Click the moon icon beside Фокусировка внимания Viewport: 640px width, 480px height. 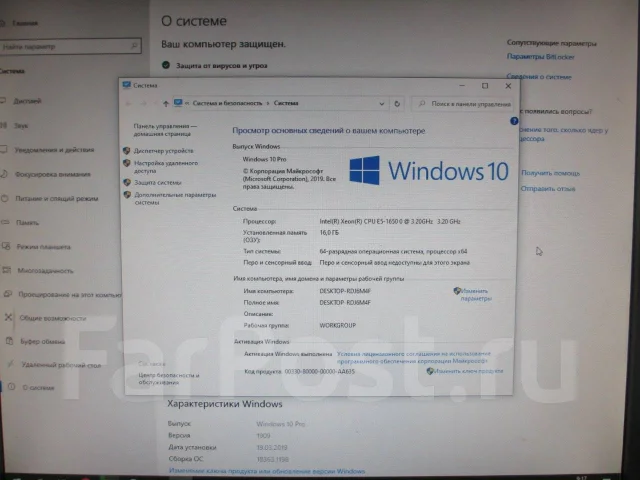(x=4, y=174)
